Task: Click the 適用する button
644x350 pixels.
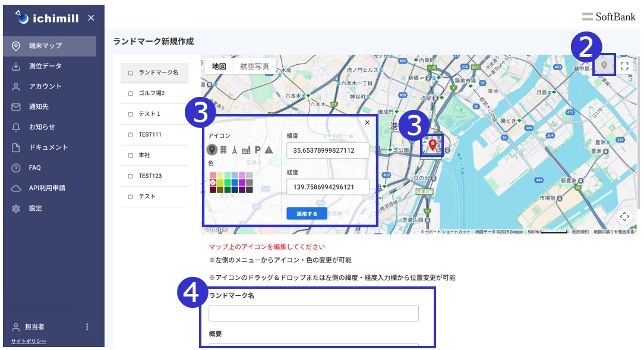Action: 307,213
